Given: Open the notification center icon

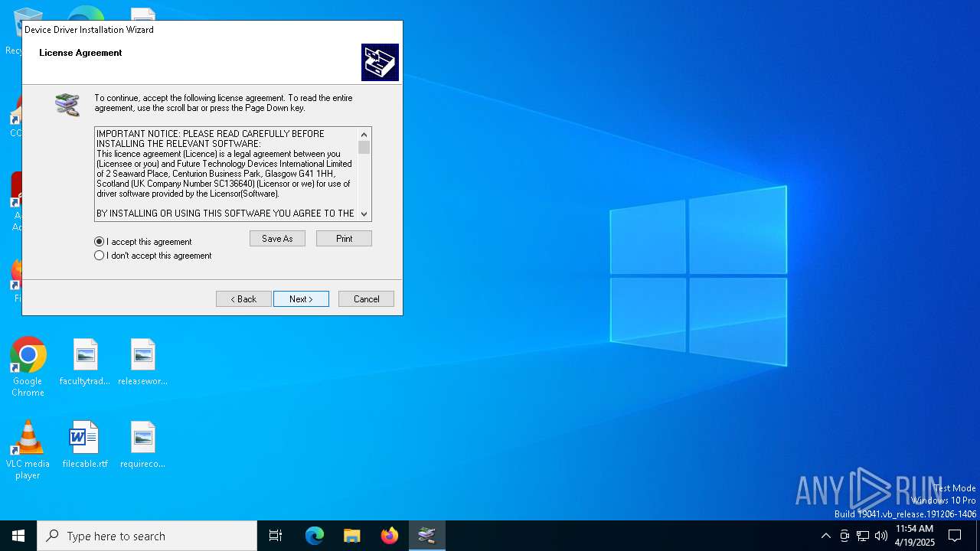Looking at the screenshot, I should coord(955,536).
